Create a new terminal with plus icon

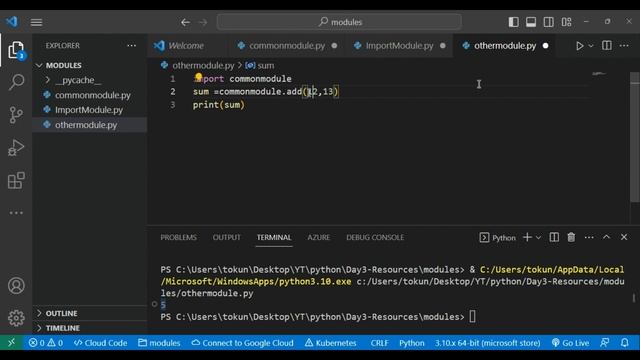pyautogui.click(x=527, y=237)
